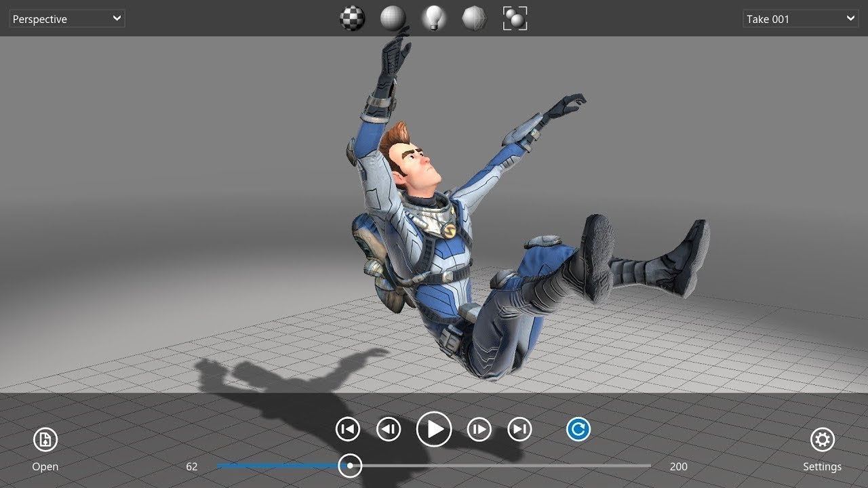868x488 pixels.
Task: Jump to the last frame
Action: click(519, 429)
